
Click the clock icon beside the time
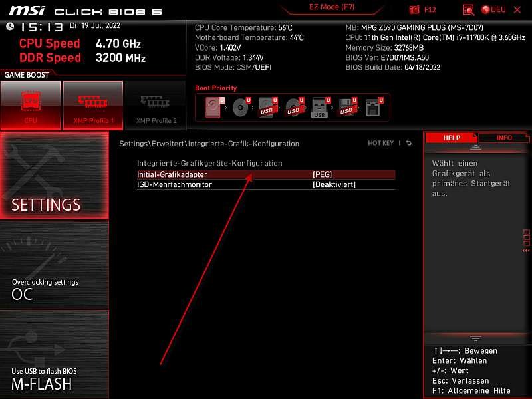[10, 26]
